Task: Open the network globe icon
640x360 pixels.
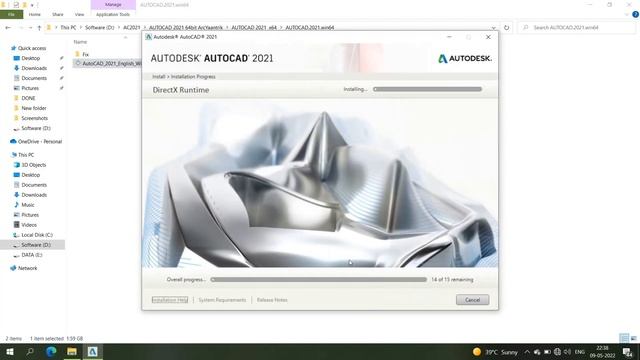Action: click(x=557, y=352)
